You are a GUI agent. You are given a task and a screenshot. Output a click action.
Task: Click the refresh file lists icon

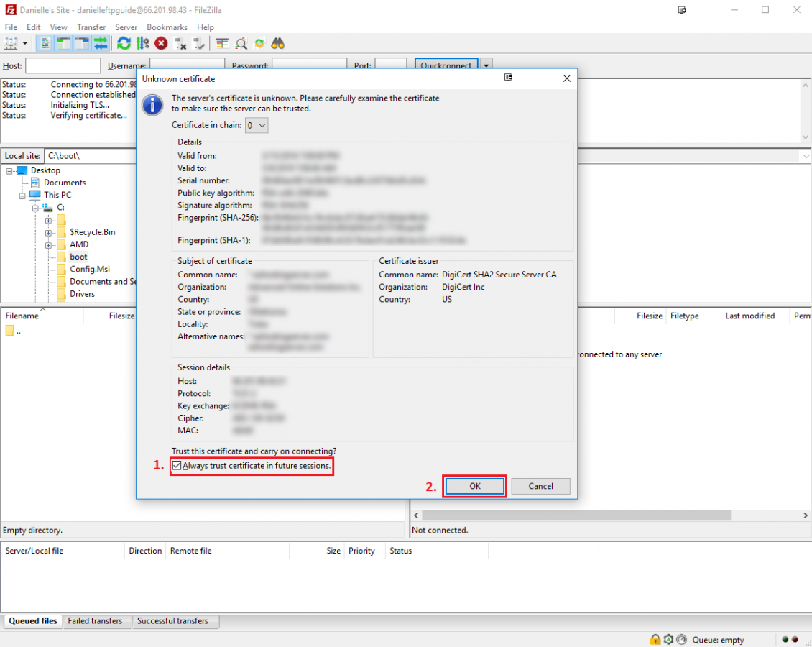tap(124, 43)
